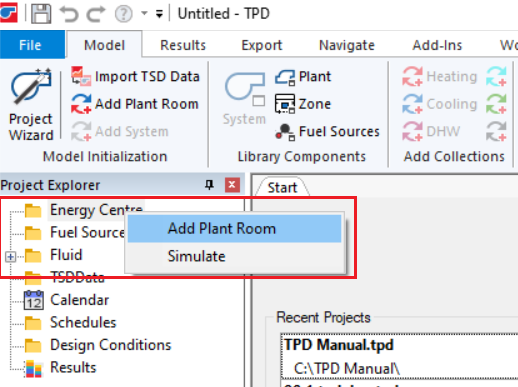Click the Redo arrow icon
Image resolution: width=518 pixels, height=387 pixels.
click(x=96, y=14)
